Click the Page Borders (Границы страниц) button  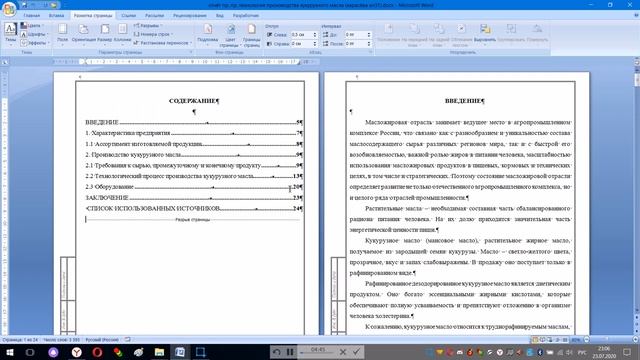[251, 34]
